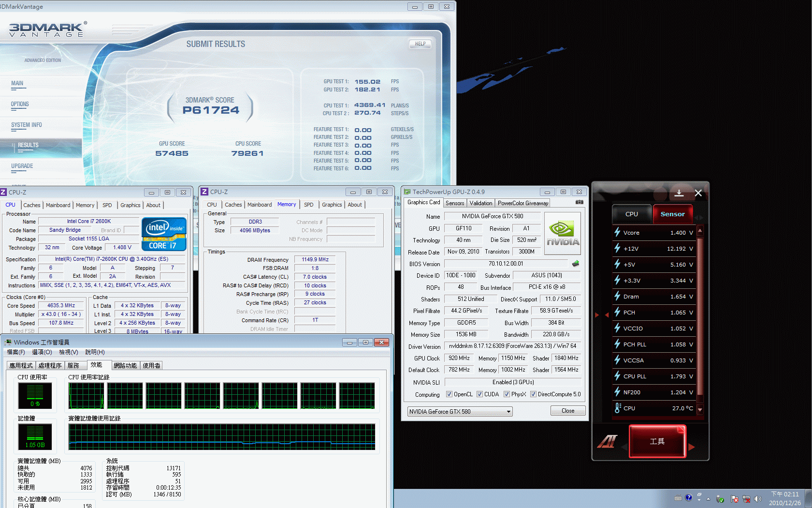The height and width of the screenshot is (508, 812).
Task: Open UPGRADE in 3DMark Vantage sidebar
Action: click(x=22, y=166)
